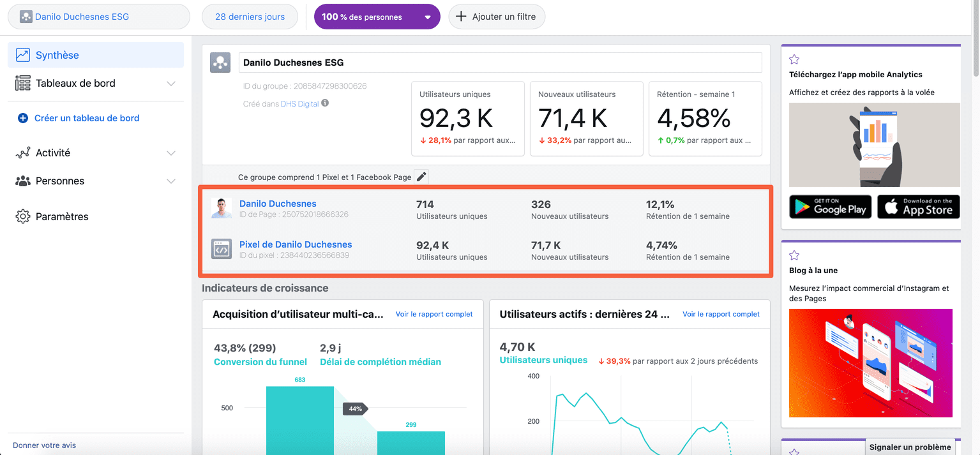Click the 92,4 K Utilisateurs uniques value
Viewport: 980px width, 455px height.
(x=432, y=245)
